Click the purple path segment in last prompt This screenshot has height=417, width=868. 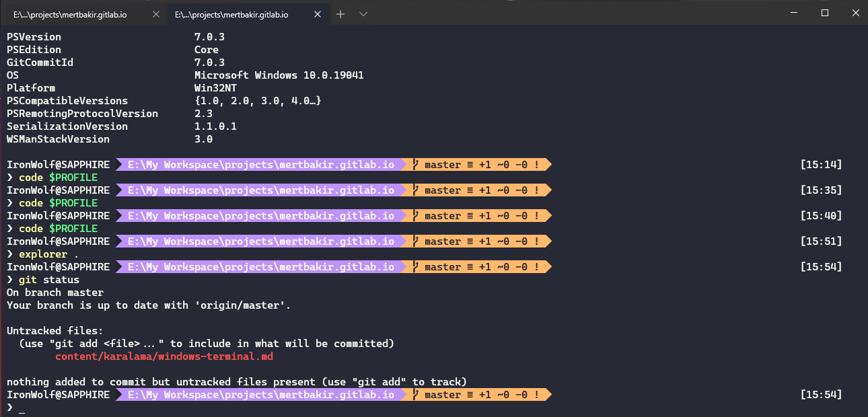pos(260,395)
